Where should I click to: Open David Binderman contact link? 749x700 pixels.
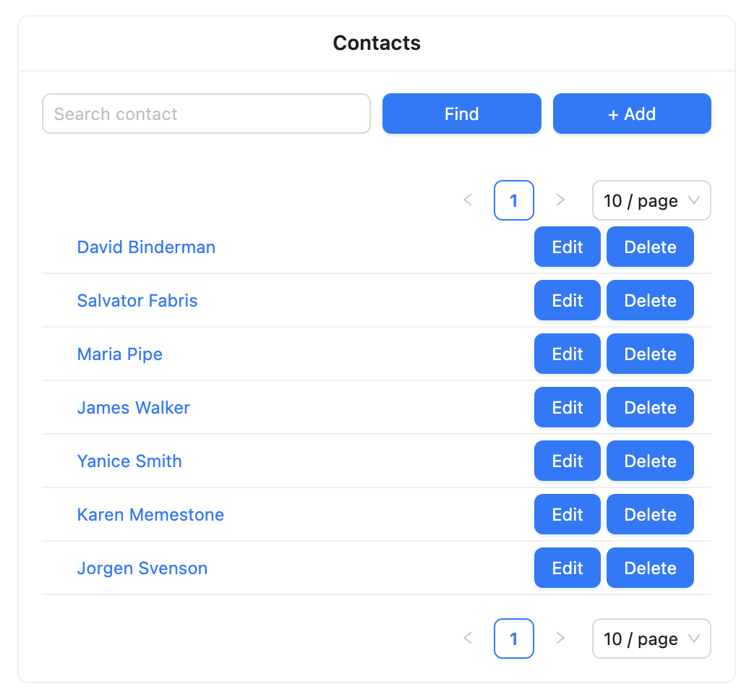coord(146,247)
